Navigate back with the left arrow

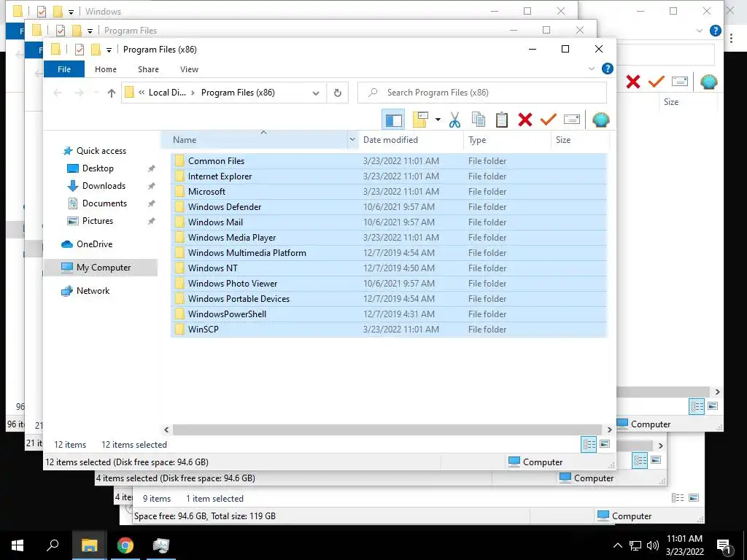pyautogui.click(x=58, y=93)
